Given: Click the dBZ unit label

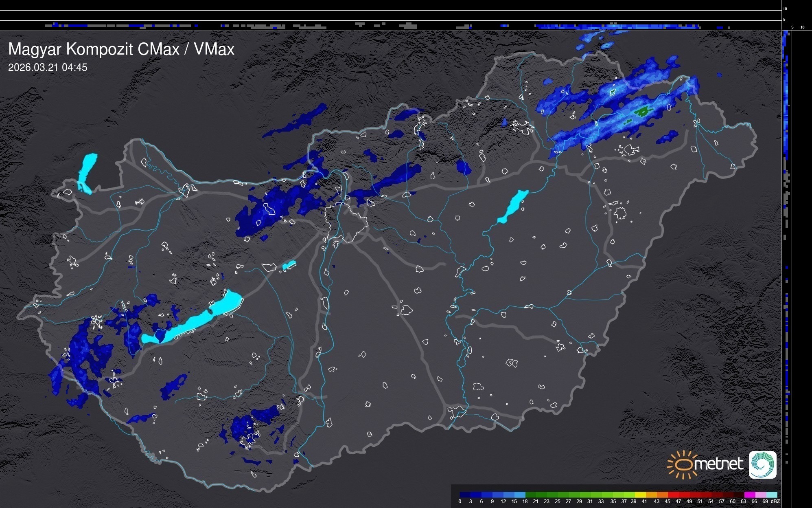Looking at the screenshot, I should point(775,501).
